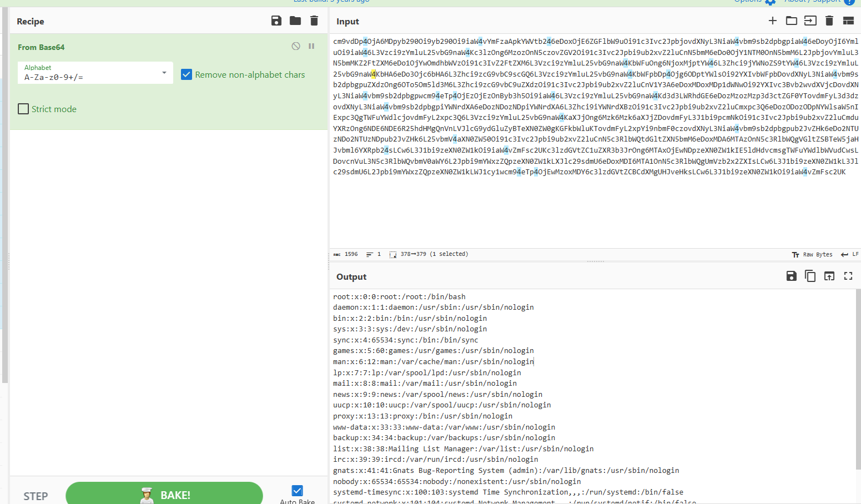This screenshot has height=504, width=861.
Task: Toggle the Auto Bake checkbox
Action: point(297,491)
